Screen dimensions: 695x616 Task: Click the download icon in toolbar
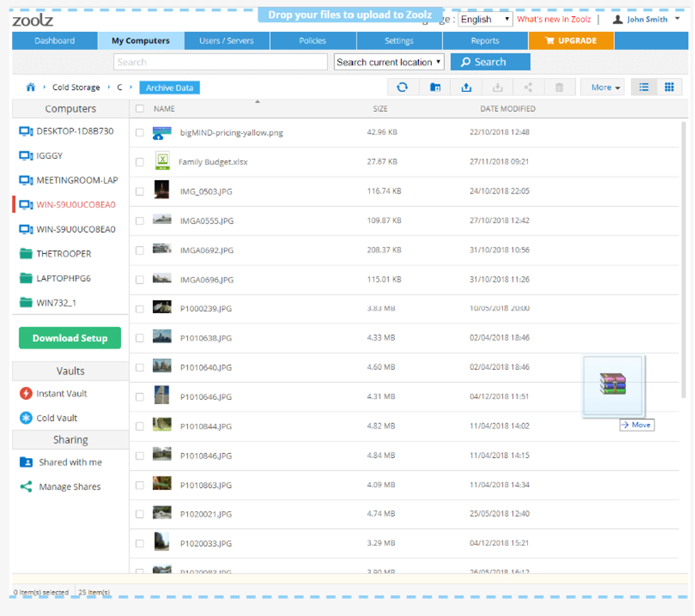pyautogui.click(x=498, y=87)
